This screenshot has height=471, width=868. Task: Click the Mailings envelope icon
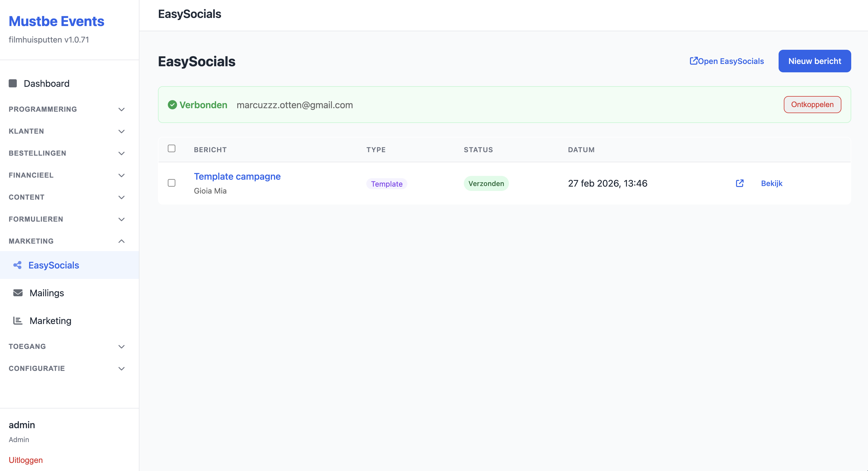(18, 293)
